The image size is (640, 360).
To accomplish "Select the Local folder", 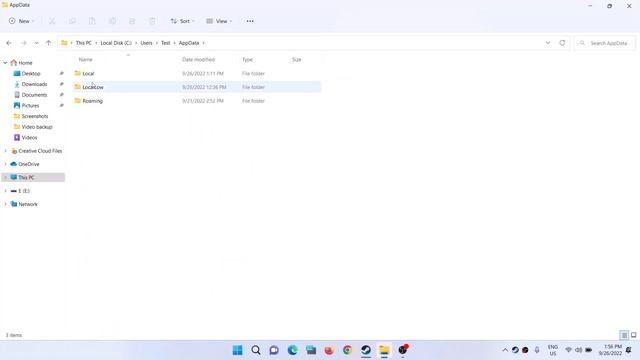I will 88,73.
